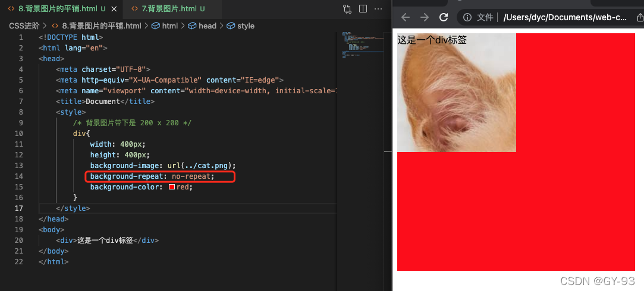Screen dimensions: 644x291
Task: Click the closing </style> tag line
Action: pos(73,208)
